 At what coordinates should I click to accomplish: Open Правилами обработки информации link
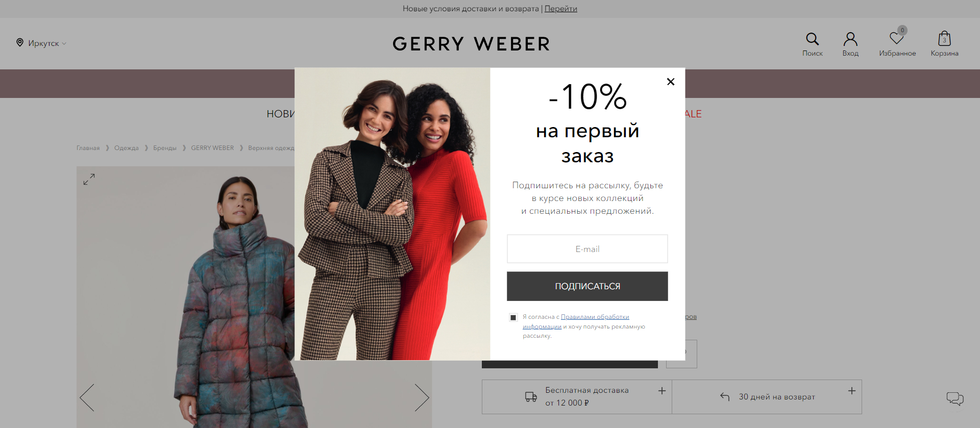576,322
